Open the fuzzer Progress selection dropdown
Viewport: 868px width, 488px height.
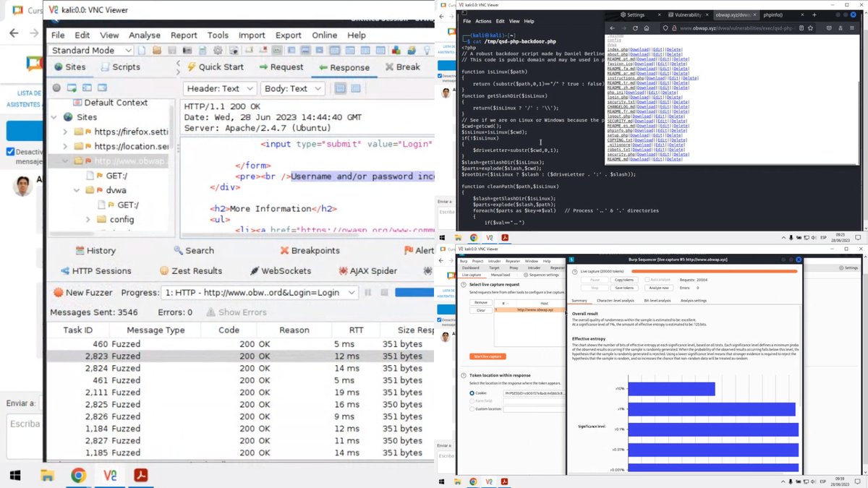260,292
